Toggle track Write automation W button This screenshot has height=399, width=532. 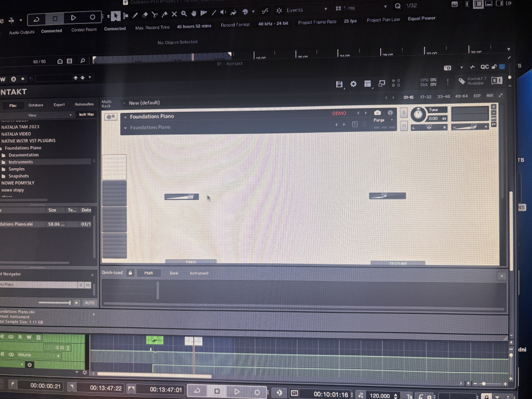(29, 337)
